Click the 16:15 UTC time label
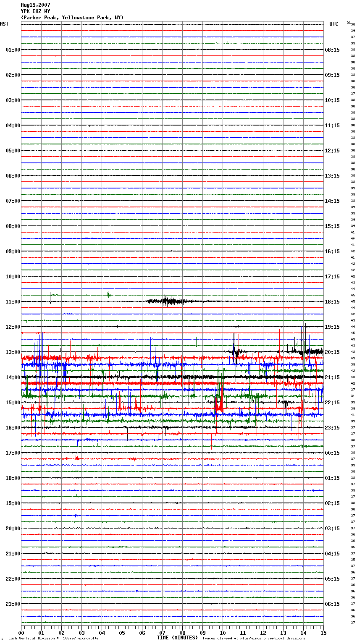 click(x=332, y=251)
